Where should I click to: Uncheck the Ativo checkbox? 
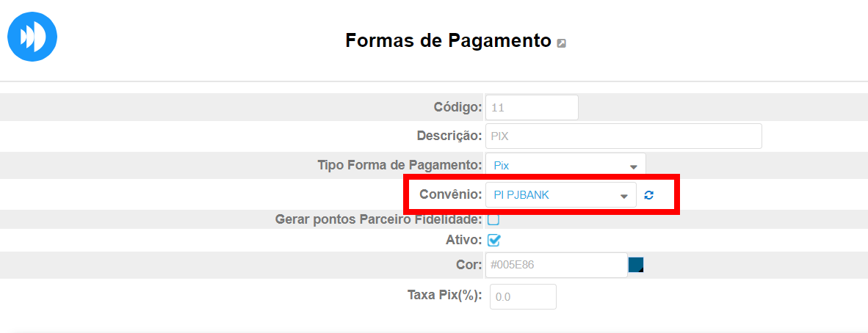point(493,240)
